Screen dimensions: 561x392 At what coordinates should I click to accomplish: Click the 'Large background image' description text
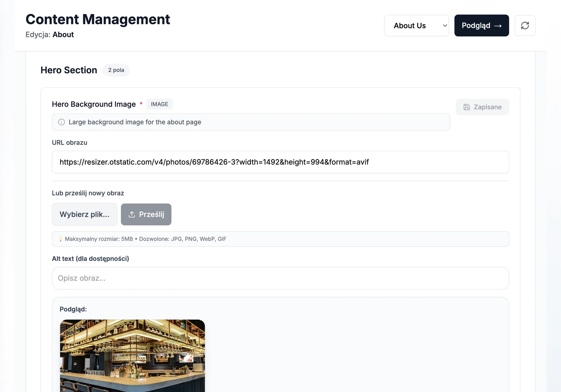pyautogui.click(x=135, y=122)
